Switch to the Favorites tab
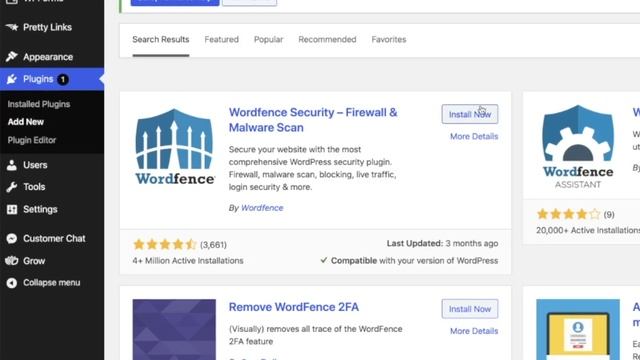This screenshot has width=640, height=360. pyautogui.click(x=389, y=40)
